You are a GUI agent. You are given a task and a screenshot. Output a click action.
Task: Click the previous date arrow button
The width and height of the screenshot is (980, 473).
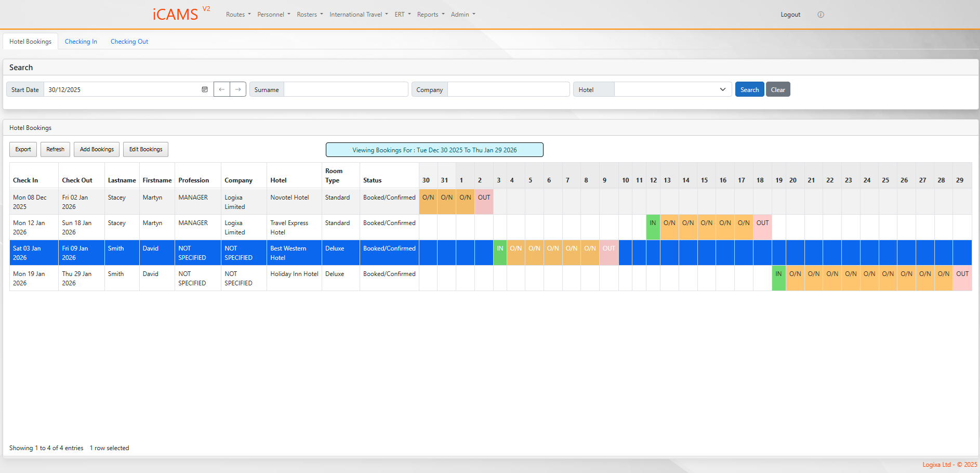coord(222,89)
